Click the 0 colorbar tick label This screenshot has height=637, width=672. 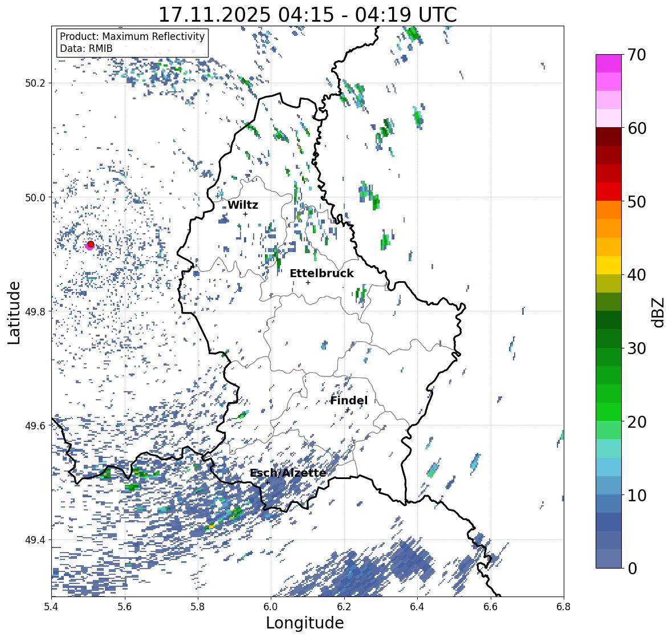click(632, 569)
